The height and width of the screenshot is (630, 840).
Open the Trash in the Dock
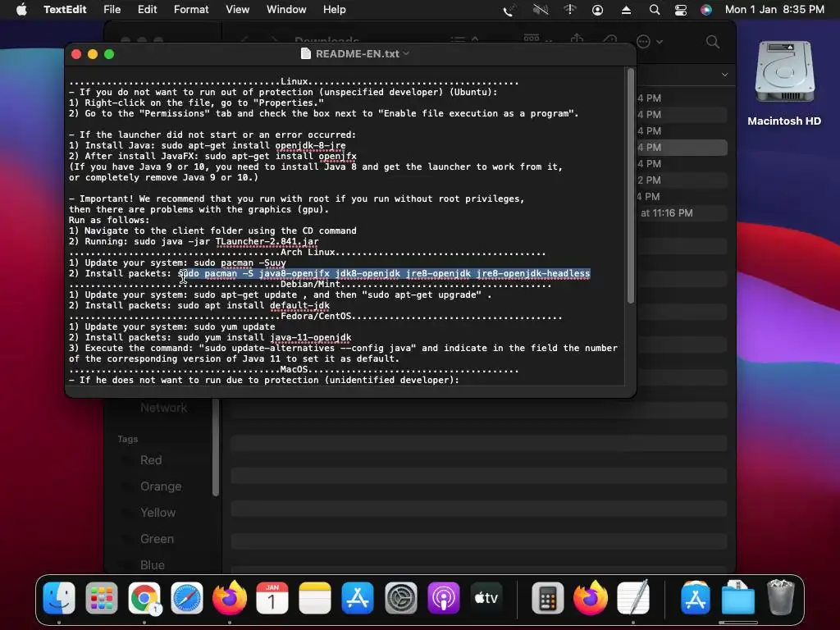(x=781, y=598)
